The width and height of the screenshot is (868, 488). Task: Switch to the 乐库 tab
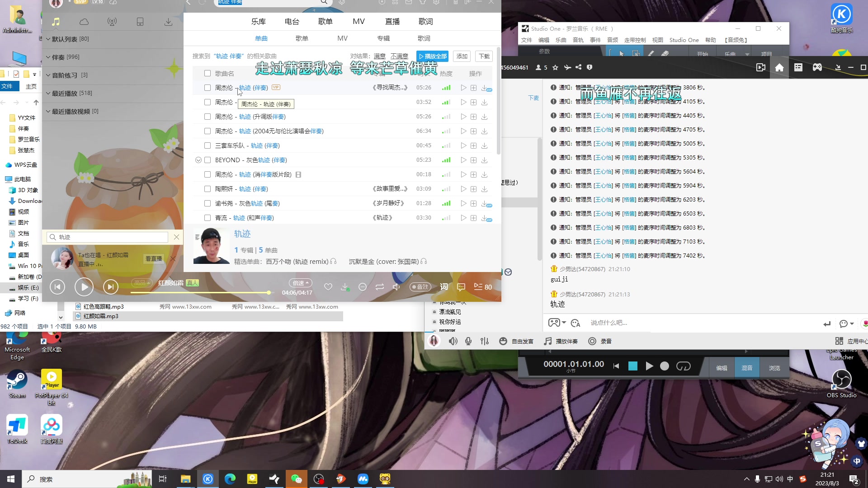click(259, 22)
